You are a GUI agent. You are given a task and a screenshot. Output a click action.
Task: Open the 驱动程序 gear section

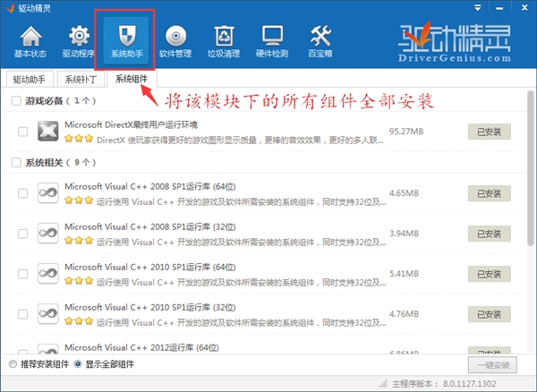coord(78,41)
